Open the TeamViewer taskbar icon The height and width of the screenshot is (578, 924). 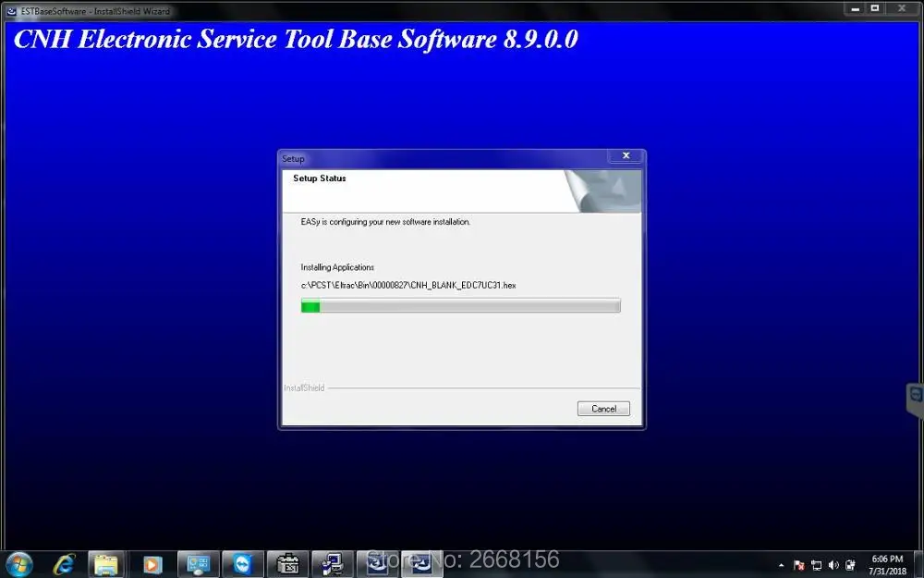click(242, 565)
